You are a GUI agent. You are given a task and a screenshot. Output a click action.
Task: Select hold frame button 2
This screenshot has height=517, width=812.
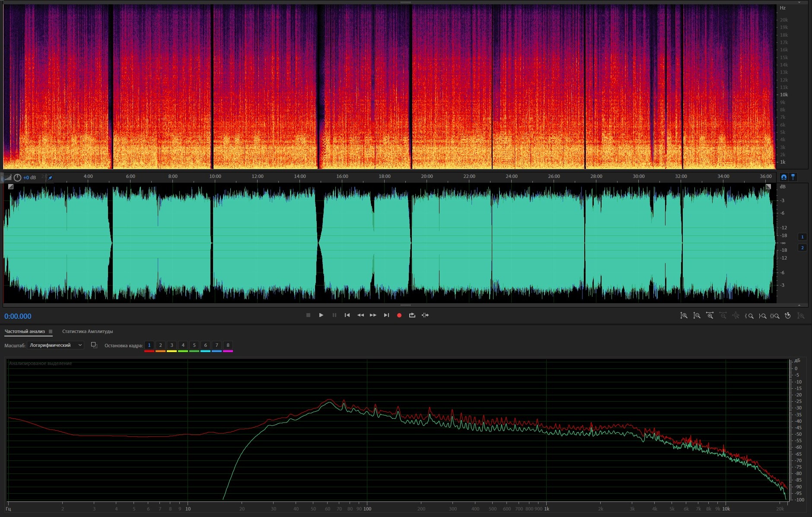160,345
